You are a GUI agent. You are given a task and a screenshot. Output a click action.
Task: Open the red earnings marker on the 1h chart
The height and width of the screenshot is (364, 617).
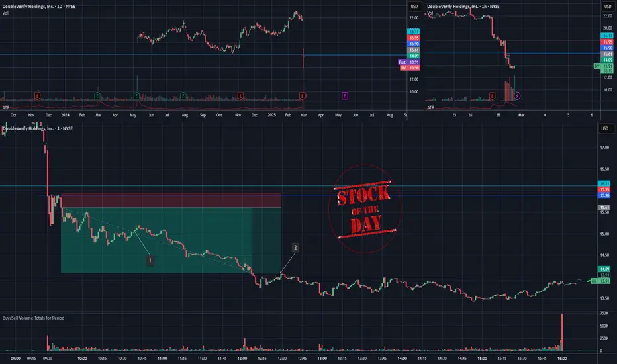(x=492, y=95)
